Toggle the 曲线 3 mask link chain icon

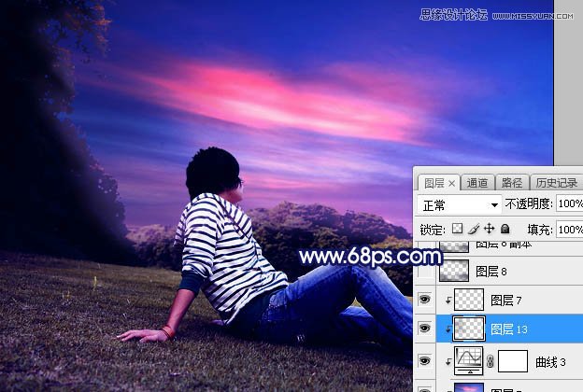coord(491,361)
